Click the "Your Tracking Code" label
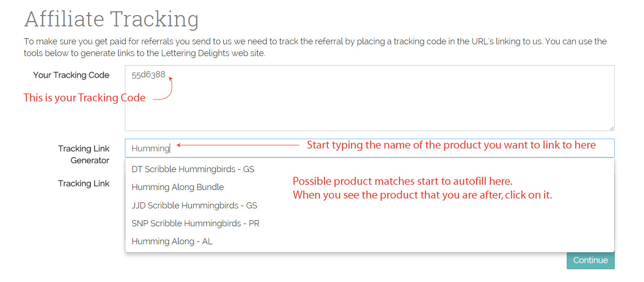 tap(71, 75)
